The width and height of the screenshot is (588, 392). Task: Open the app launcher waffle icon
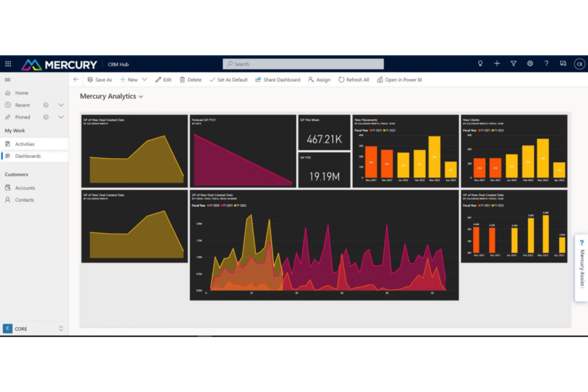pos(8,64)
